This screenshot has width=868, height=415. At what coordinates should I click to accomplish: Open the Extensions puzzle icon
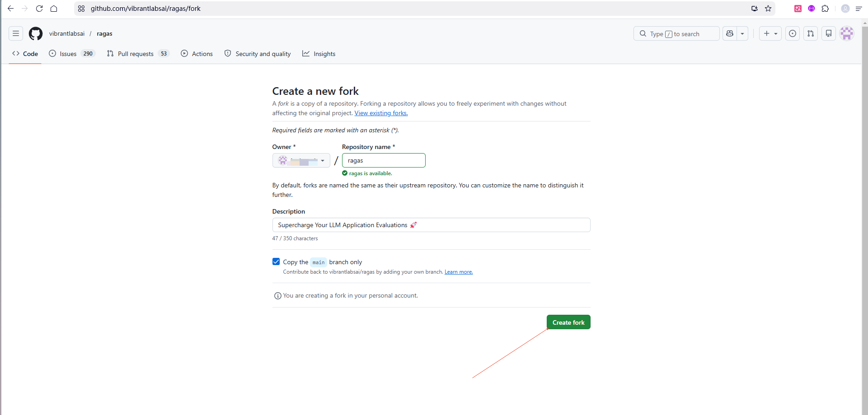[x=825, y=9]
